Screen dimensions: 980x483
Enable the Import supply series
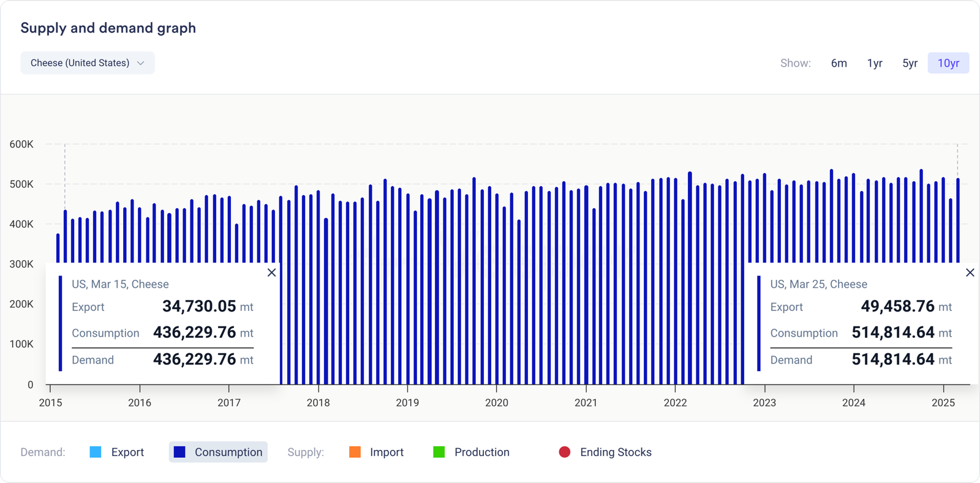click(x=386, y=452)
